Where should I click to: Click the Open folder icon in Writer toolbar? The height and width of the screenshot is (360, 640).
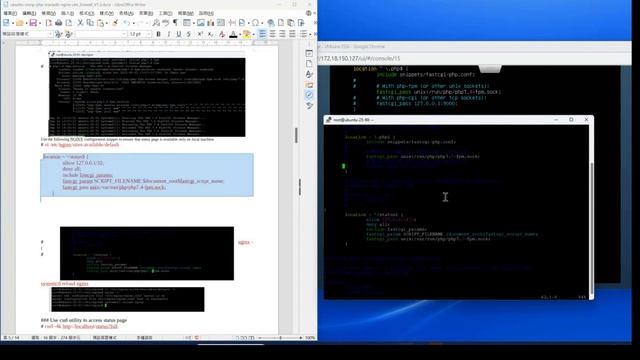click(19, 23)
